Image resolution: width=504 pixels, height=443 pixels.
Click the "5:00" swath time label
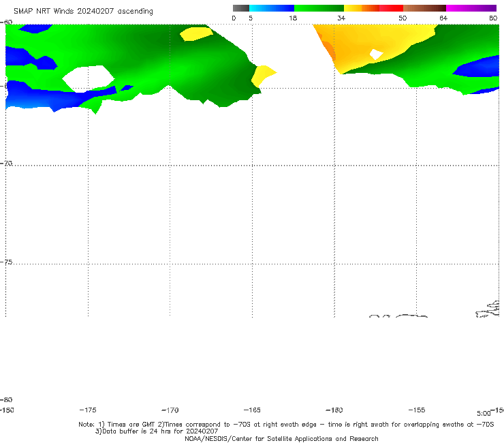[484, 414]
